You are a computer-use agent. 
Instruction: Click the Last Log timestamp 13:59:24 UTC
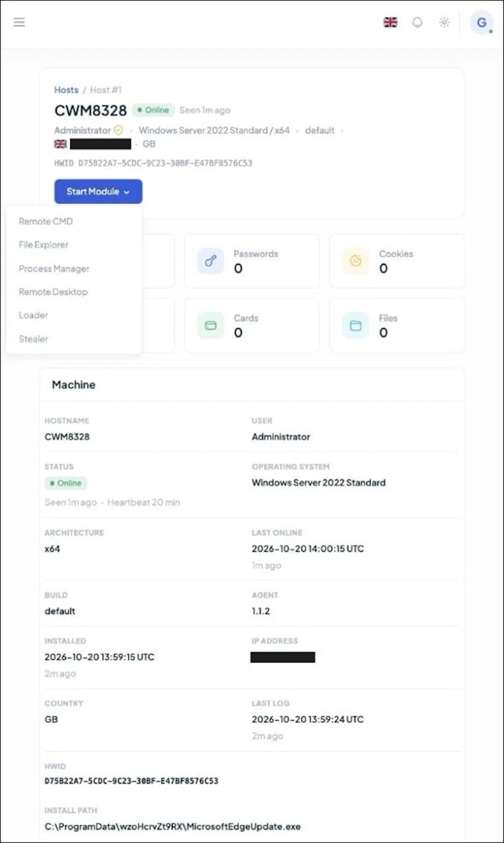(308, 719)
